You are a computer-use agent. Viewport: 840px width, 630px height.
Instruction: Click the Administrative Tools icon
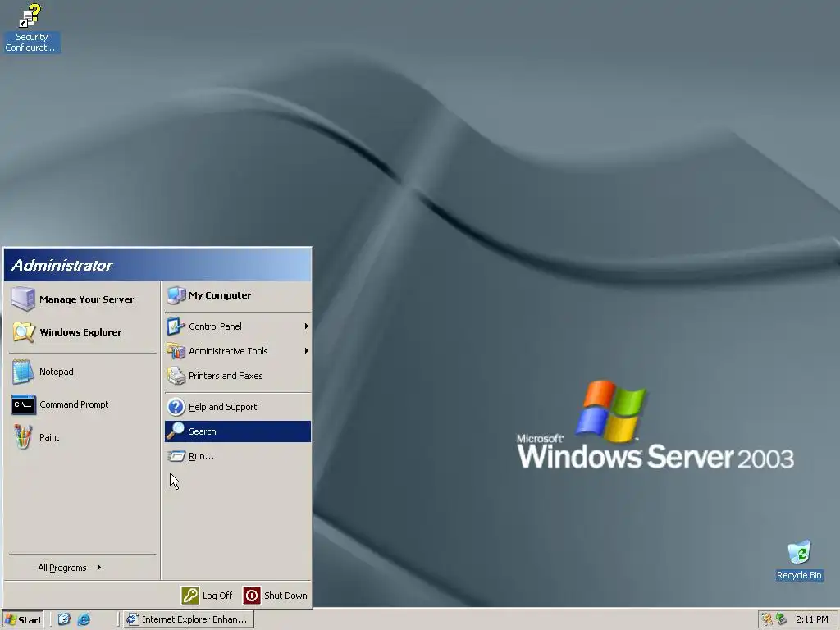[x=176, y=351]
